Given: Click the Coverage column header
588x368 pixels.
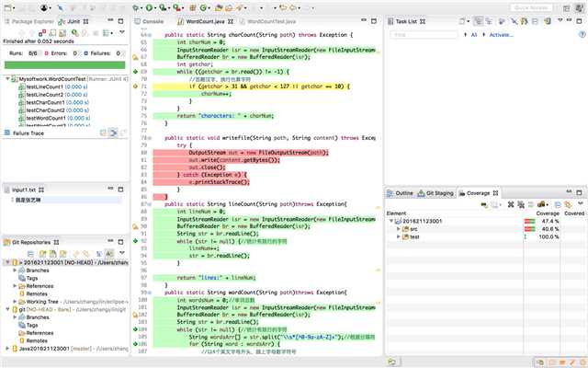Looking at the screenshot, I should [548, 213].
